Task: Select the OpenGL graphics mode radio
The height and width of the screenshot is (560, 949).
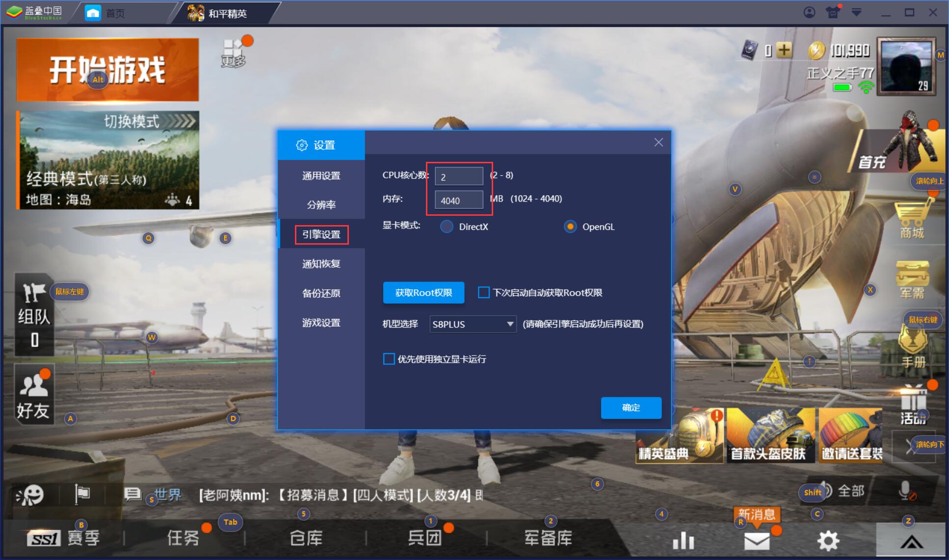Action: point(570,227)
